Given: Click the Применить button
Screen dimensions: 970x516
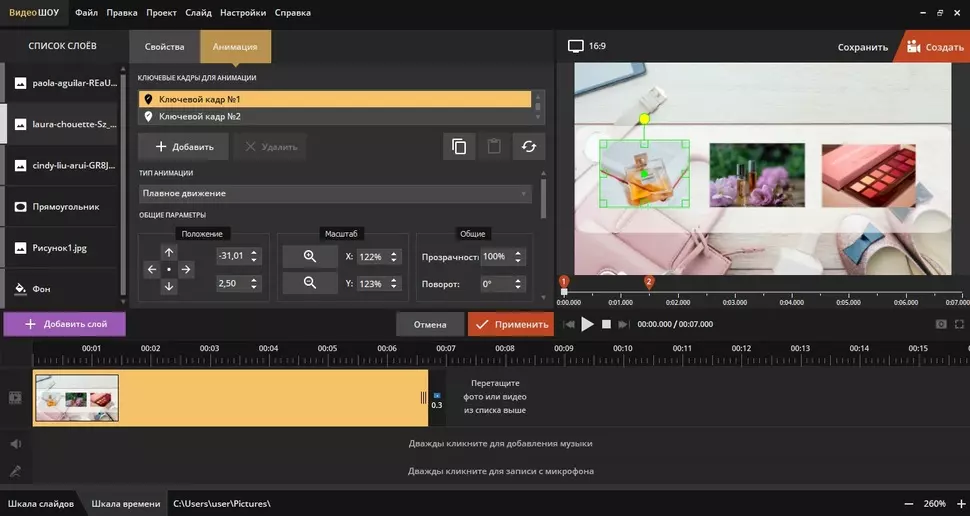Looking at the screenshot, I should coord(510,324).
